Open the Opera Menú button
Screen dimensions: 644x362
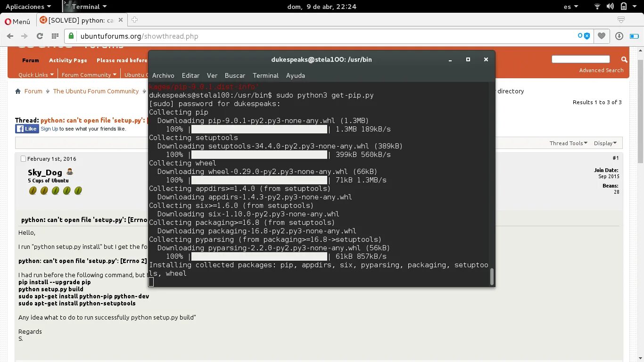(17, 21)
